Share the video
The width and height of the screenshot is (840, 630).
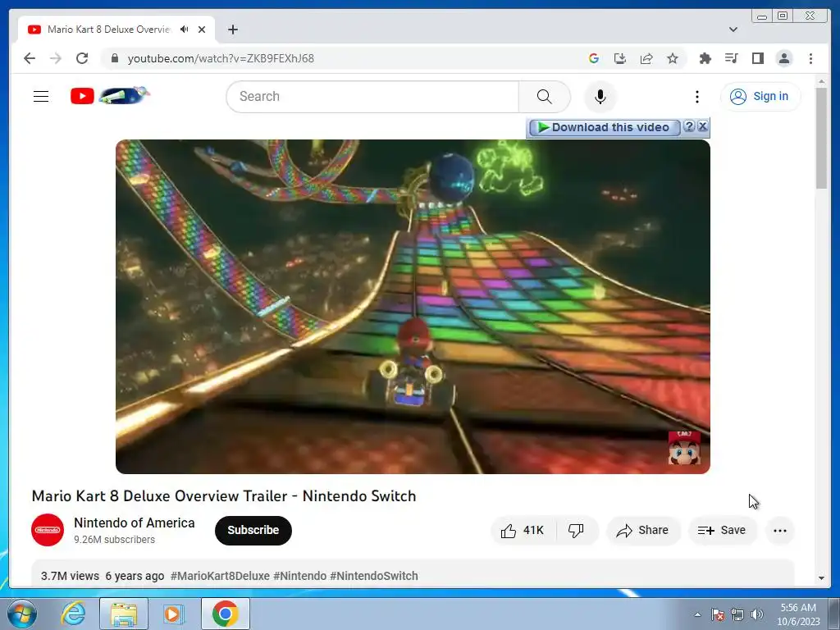(643, 531)
